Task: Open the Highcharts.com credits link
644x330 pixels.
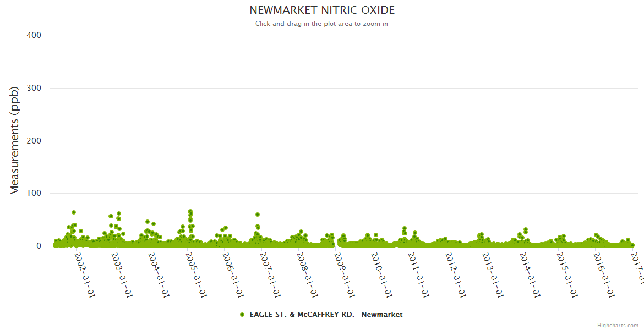Action: [x=618, y=325]
